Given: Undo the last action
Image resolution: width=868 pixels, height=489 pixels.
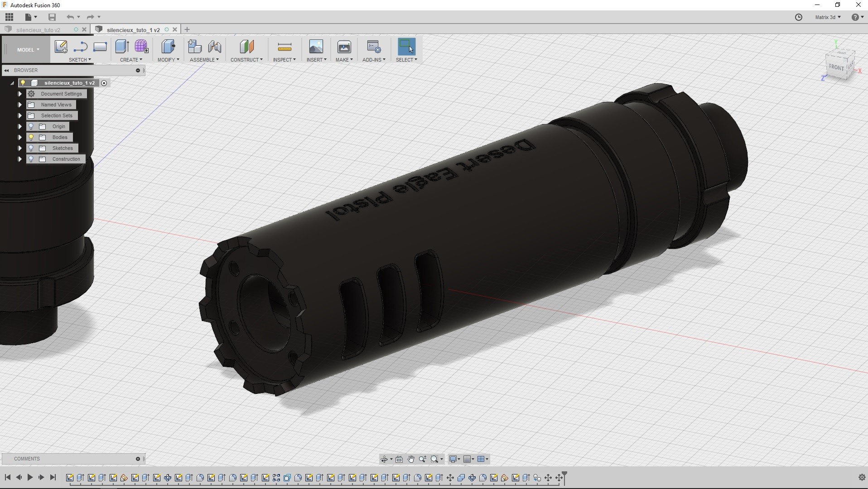Looking at the screenshot, I should pos(70,17).
